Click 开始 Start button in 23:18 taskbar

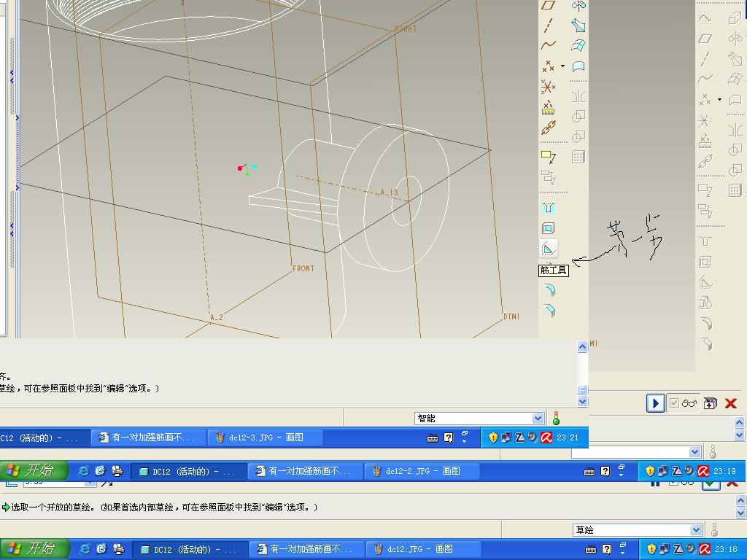[x=34, y=549]
